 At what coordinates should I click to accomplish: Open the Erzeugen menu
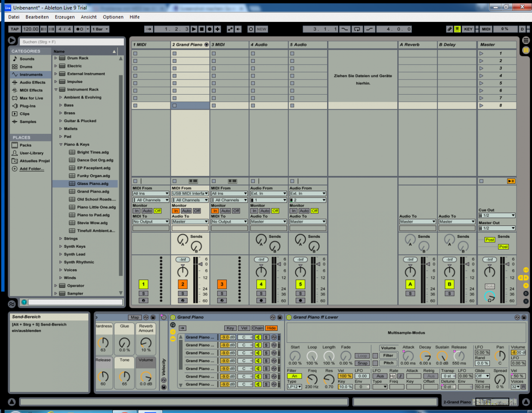(65, 17)
